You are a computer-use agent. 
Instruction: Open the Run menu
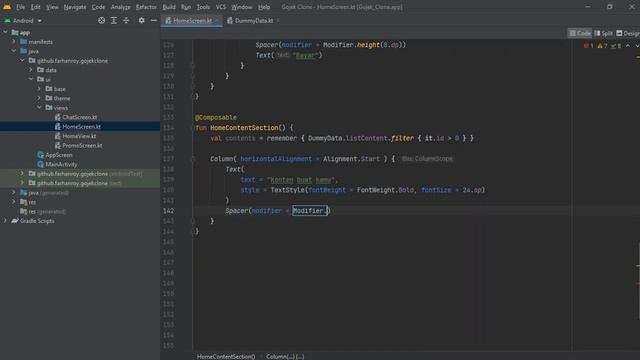(x=186, y=7)
